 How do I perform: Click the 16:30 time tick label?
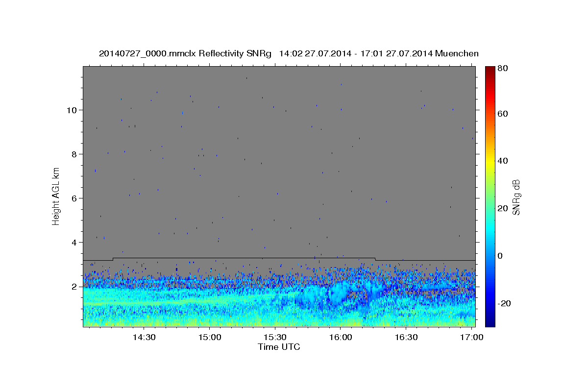[406, 337]
